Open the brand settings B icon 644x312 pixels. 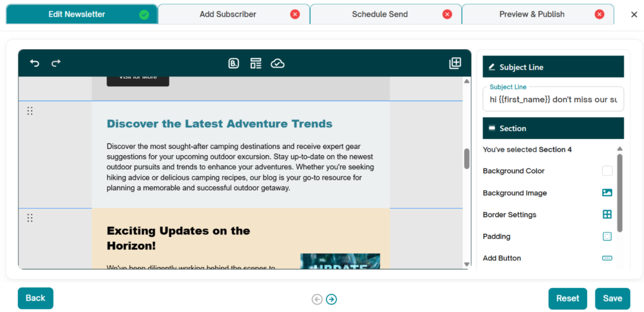(234, 63)
